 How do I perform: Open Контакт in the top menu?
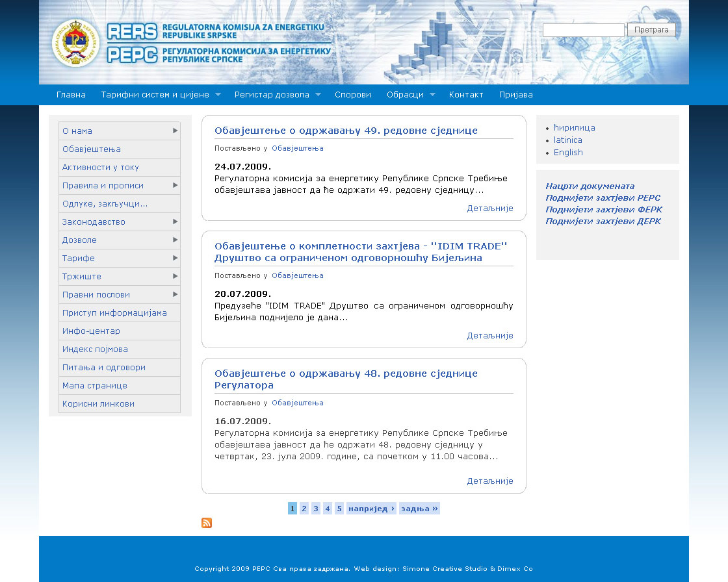tap(466, 95)
